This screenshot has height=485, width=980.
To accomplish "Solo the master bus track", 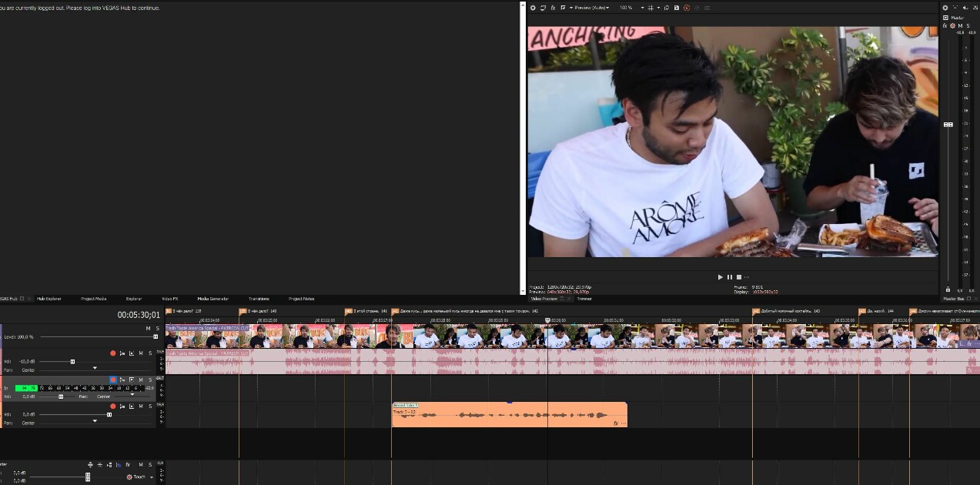I will click(150, 464).
